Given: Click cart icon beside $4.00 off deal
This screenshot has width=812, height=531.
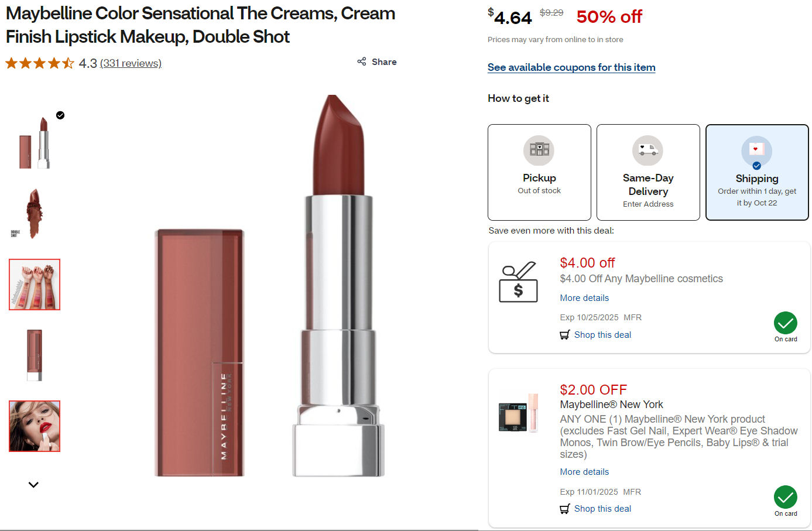Looking at the screenshot, I should (x=565, y=335).
